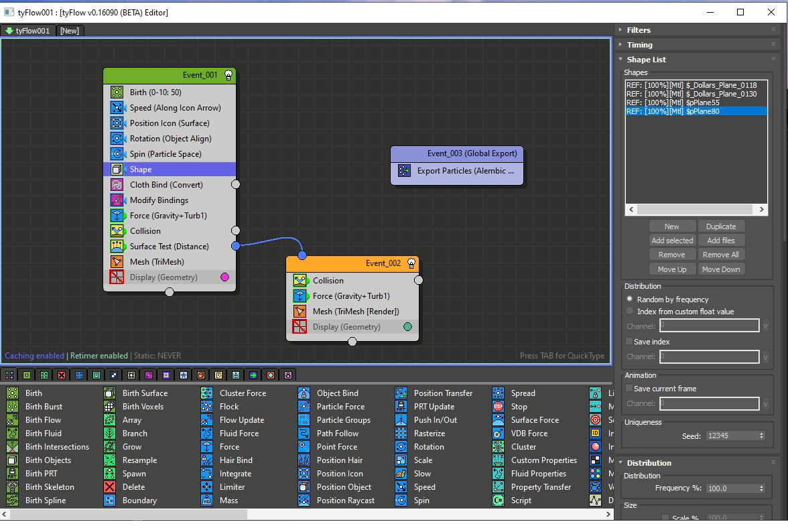Select the Shape operator in Event_001
The image size is (788, 532).
pyautogui.click(x=170, y=170)
